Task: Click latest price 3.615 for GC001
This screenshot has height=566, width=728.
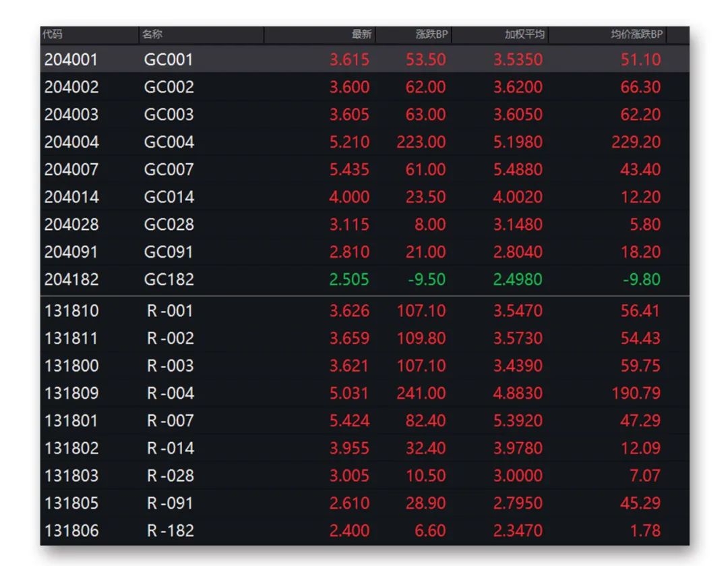Action: click(x=349, y=59)
